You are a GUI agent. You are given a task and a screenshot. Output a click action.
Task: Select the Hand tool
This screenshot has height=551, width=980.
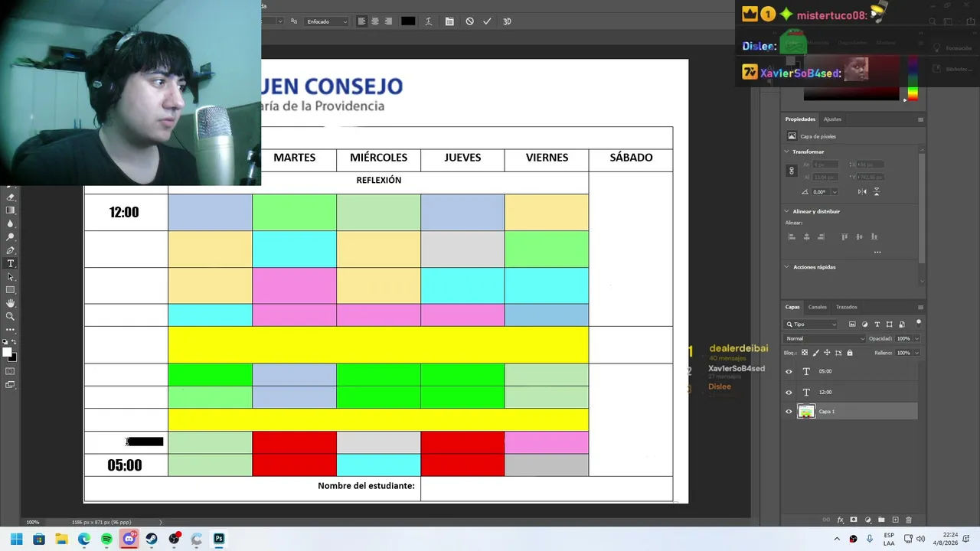11,303
